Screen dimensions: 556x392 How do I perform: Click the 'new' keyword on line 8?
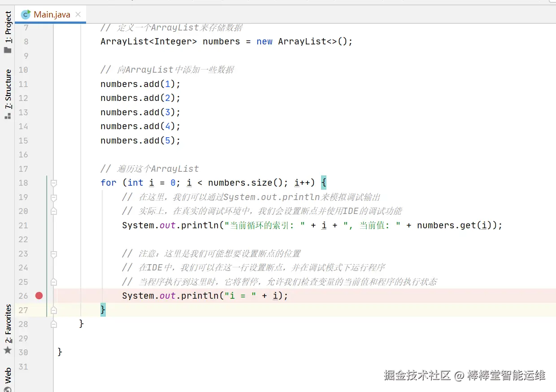tap(265, 41)
